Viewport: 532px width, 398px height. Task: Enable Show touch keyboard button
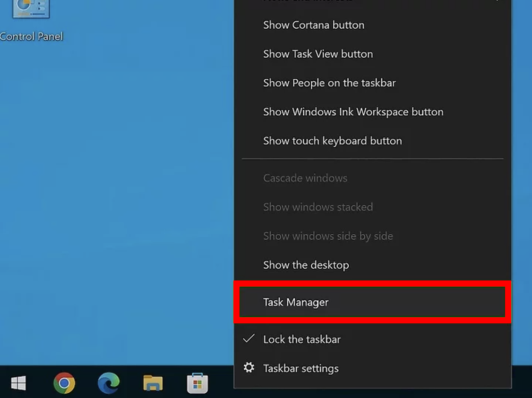point(332,140)
